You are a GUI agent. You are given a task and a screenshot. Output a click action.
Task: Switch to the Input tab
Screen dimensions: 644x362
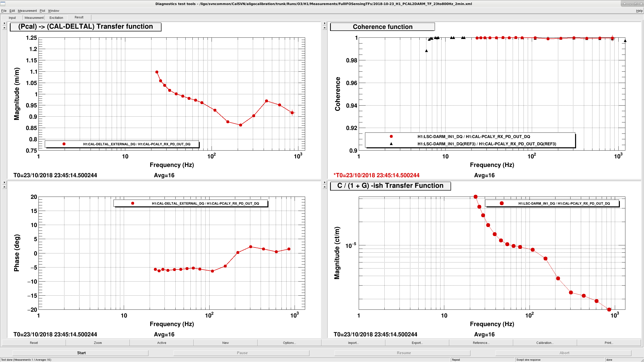(12, 18)
